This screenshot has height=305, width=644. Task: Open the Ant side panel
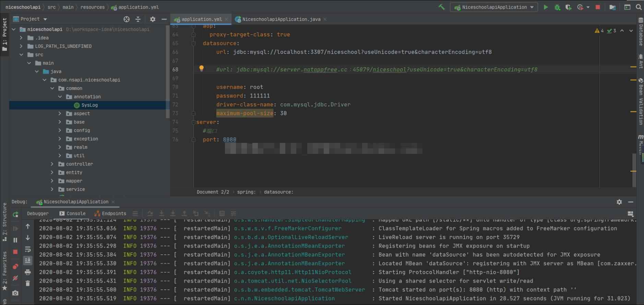[x=641, y=61]
